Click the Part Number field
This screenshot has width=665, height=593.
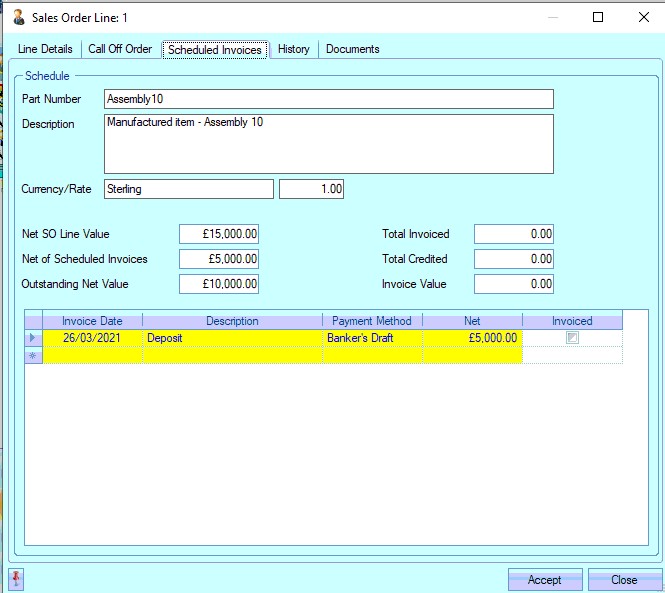tap(328, 99)
